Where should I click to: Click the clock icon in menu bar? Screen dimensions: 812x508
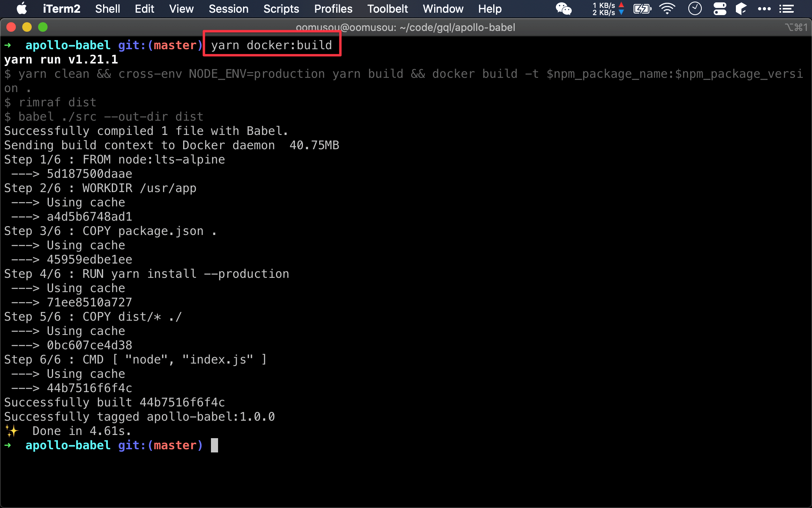click(695, 9)
